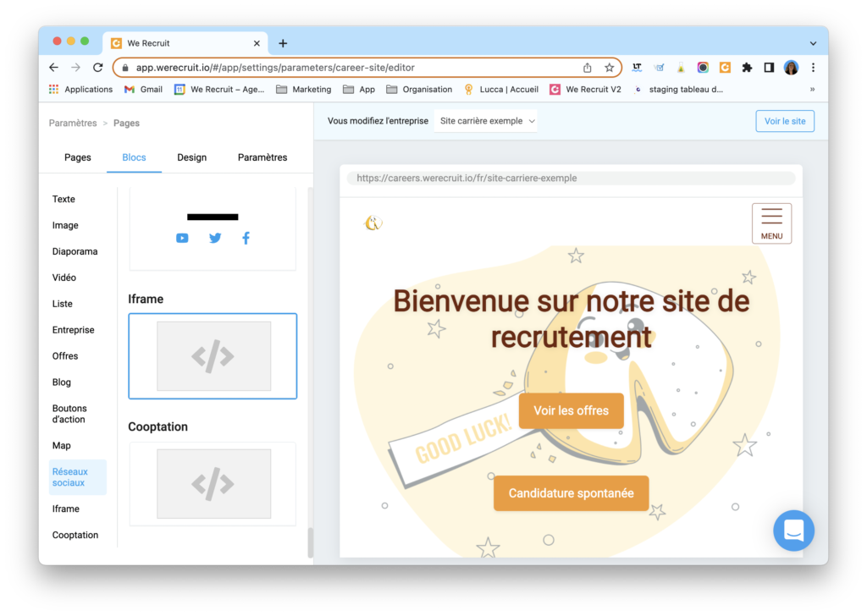Open the Marketing bookmarks folder
The width and height of the screenshot is (867, 616).
click(x=304, y=90)
